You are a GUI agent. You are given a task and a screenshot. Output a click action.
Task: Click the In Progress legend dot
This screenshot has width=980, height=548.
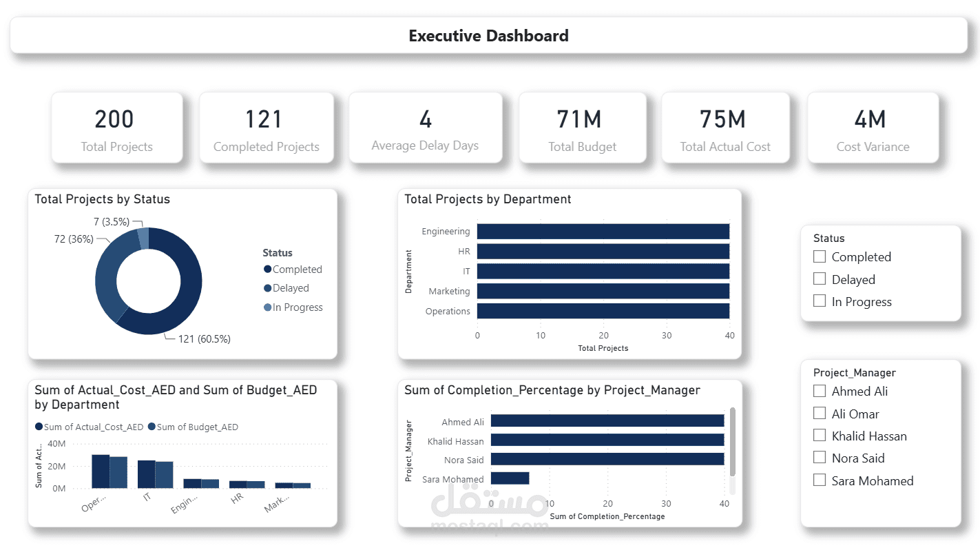(x=268, y=307)
